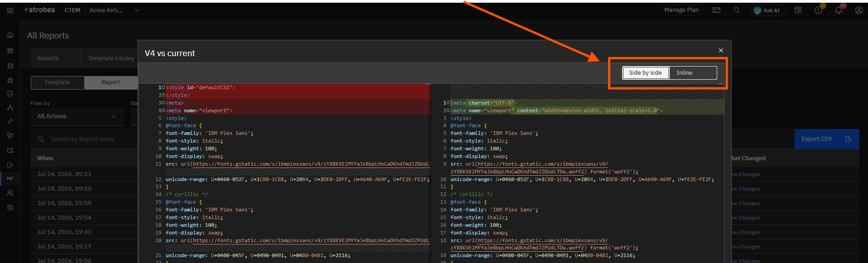Image resolution: width=868 pixels, height=263 pixels.
Task: View Changes for Jul 14, 2026, 19:55 row
Action: (x=746, y=203)
